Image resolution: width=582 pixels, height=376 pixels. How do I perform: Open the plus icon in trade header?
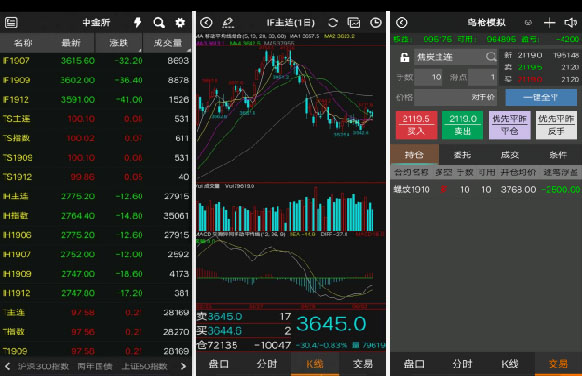549,23
